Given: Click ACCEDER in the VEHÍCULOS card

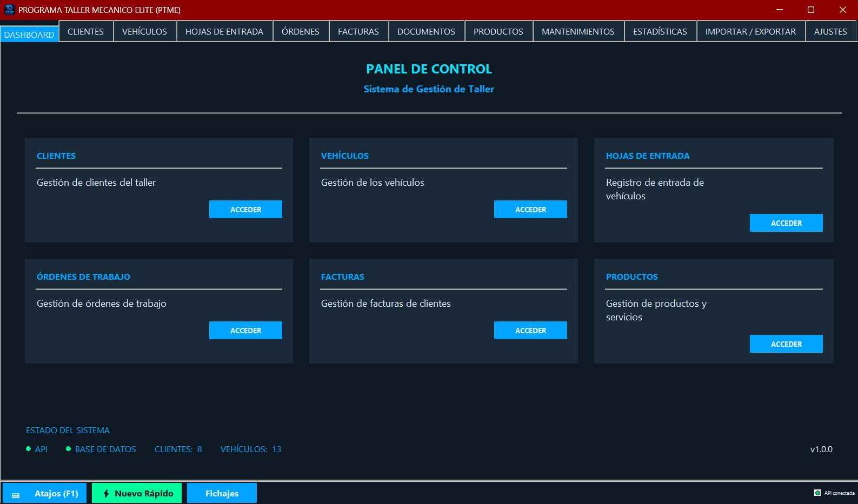Looking at the screenshot, I should [x=530, y=210].
